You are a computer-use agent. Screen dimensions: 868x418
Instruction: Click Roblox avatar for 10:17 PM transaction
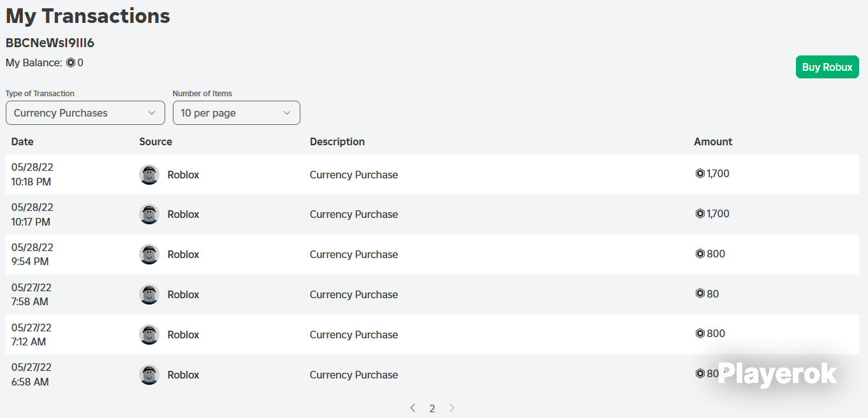tap(149, 214)
